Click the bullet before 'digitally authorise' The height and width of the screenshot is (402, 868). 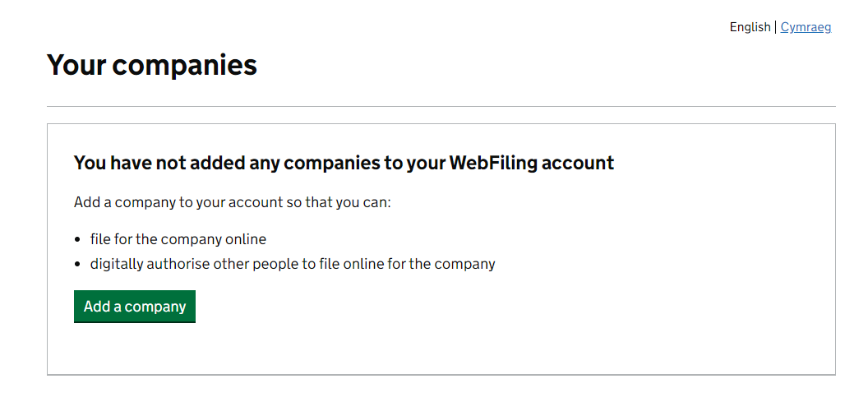pyautogui.click(x=78, y=265)
